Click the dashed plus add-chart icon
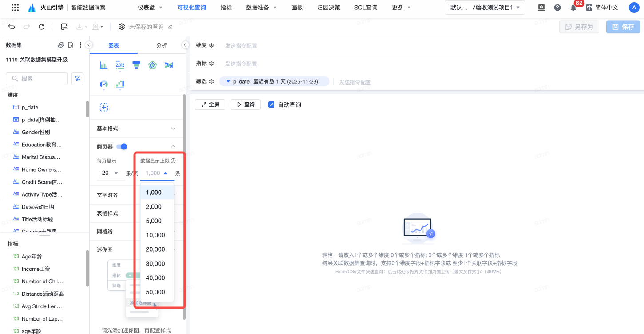The width and height of the screenshot is (644, 334). click(x=104, y=107)
